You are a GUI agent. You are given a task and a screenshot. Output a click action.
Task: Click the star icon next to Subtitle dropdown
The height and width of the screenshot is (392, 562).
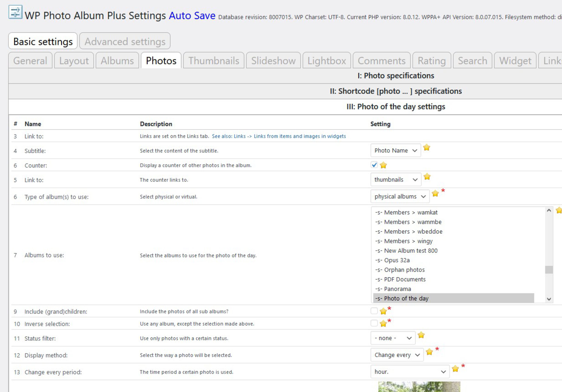pyautogui.click(x=426, y=147)
